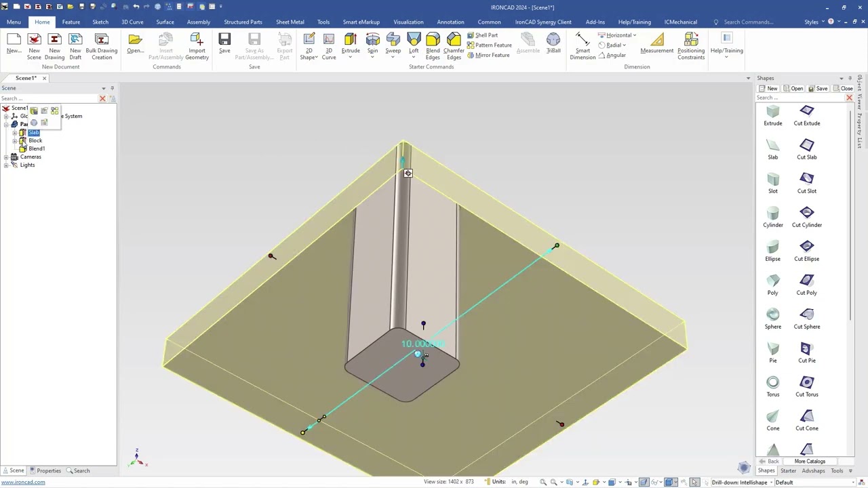This screenshot has width=868, height=488.
Task: Close the Scene1 document tab
Action: (44, 78)
